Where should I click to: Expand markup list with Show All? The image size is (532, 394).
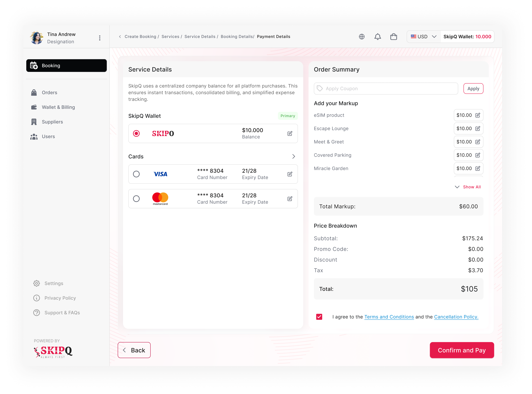click(x=468, y=187)
